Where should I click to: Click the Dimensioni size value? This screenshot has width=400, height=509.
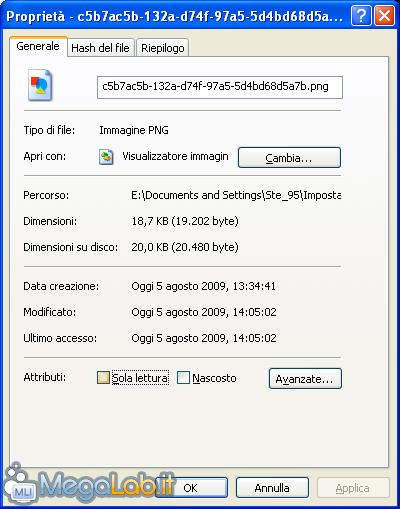tap(185, 221)
